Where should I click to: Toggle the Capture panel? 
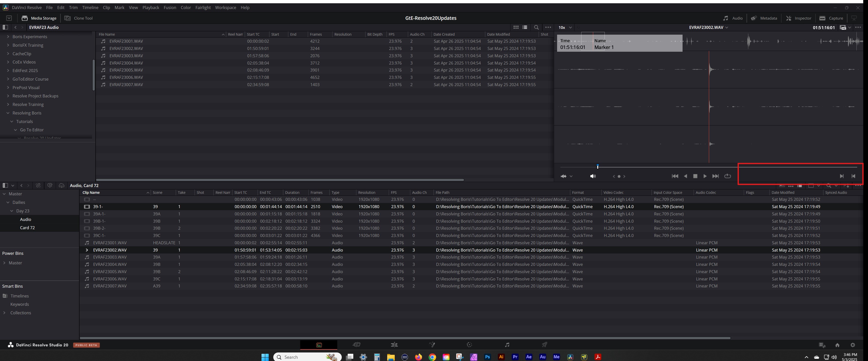(831, 18)
